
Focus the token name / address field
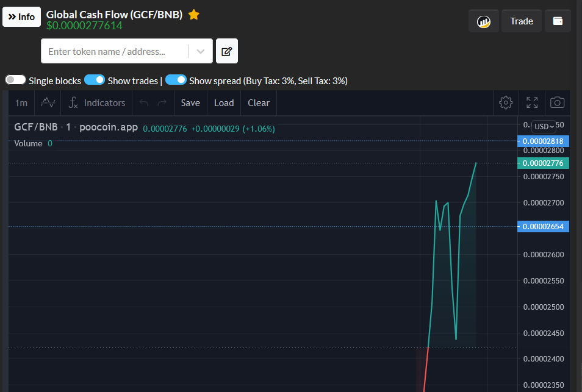tap(114, 51)
